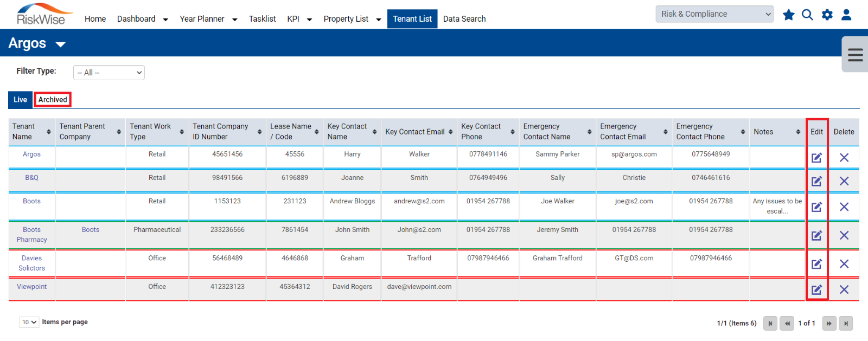Image resolution: width=868 pixels, height=341 pixels.
Task: Sort by Notes column
Action: [x=798, y=132]
